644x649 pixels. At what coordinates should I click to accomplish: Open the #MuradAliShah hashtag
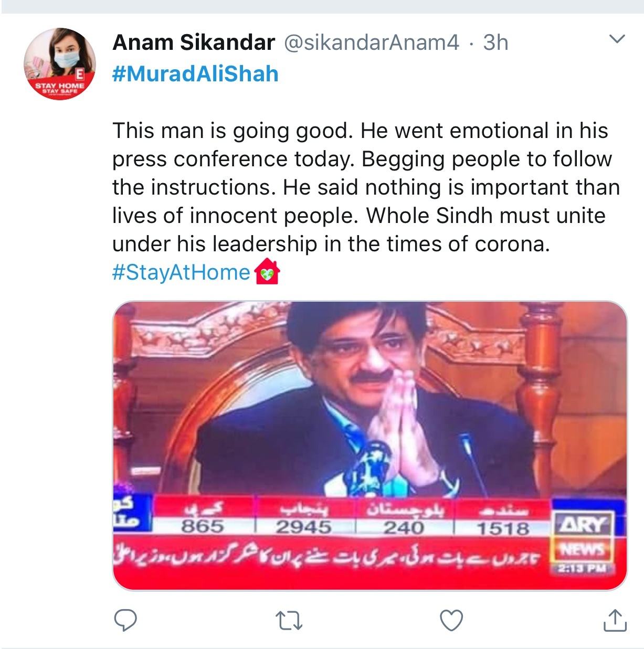195,74
